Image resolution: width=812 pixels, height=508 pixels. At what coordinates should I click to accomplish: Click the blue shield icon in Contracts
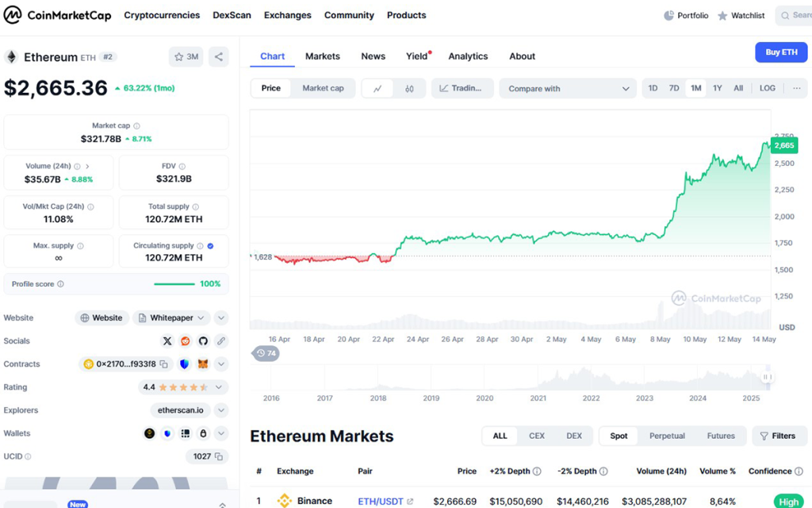tap(184, 364)
